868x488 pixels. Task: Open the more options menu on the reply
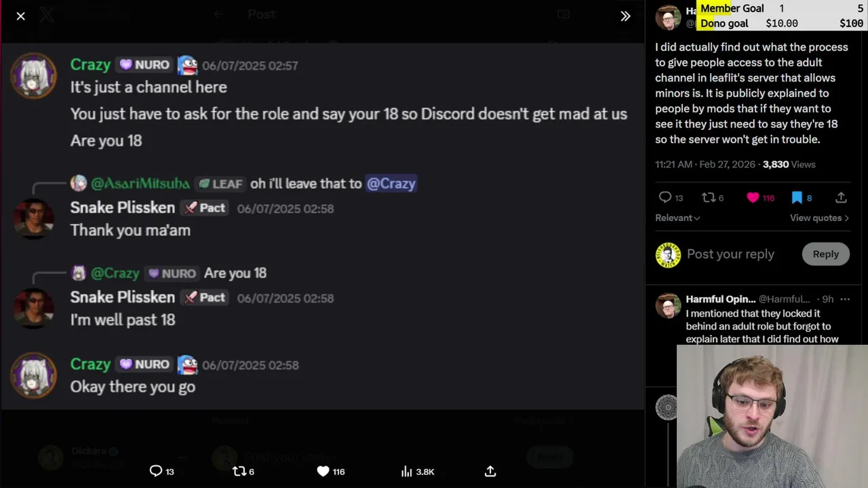click(x=845, y=299)
